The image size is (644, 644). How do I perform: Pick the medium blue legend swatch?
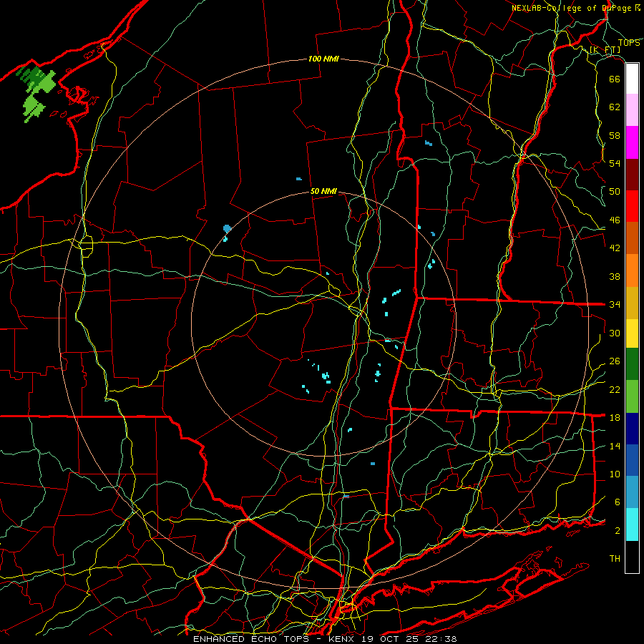632,460
